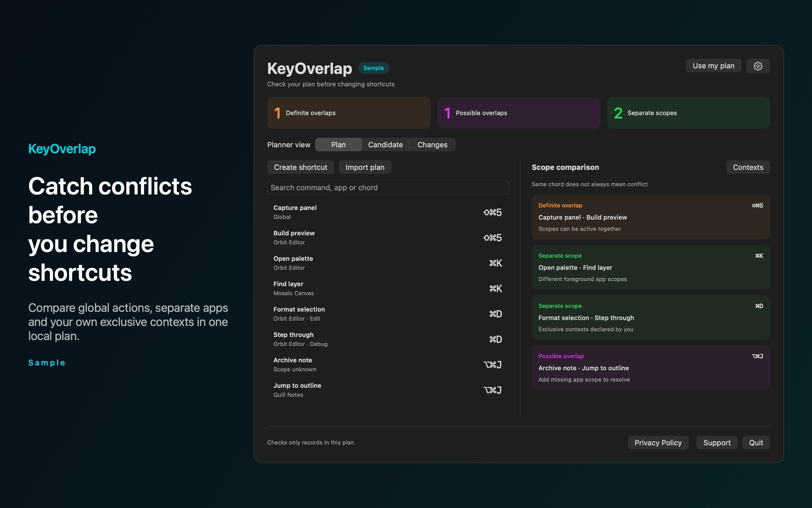Click the Quit button
Image resolution: width=812 pixels, height=508 pixels.
756,443
